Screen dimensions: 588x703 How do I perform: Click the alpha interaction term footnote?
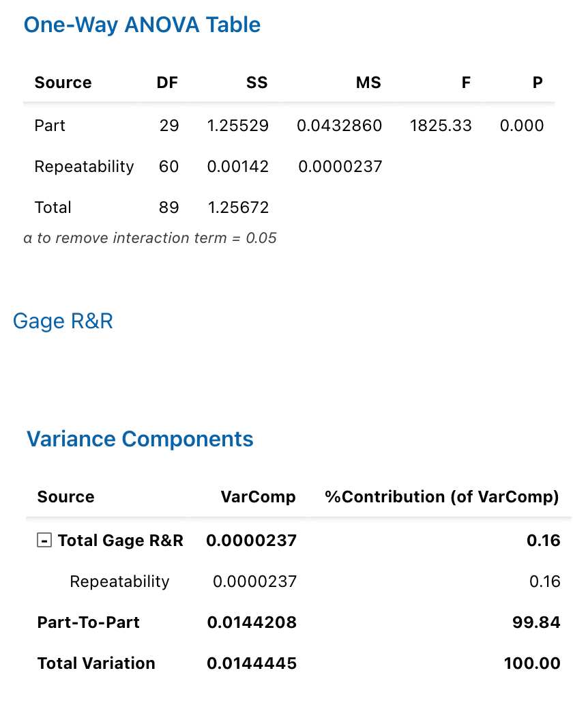[x=150, y=238]
